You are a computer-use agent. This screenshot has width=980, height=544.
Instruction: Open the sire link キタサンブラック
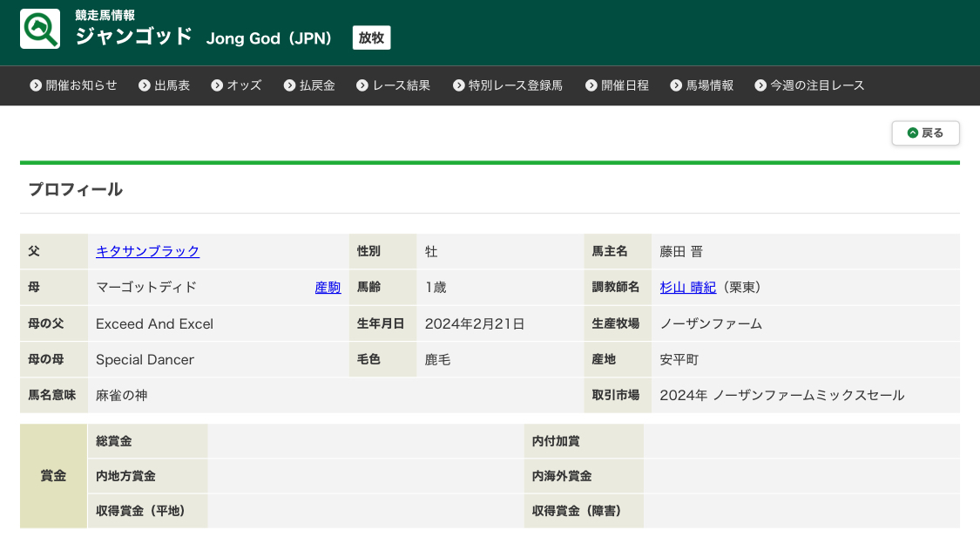(x=147, y=251)
